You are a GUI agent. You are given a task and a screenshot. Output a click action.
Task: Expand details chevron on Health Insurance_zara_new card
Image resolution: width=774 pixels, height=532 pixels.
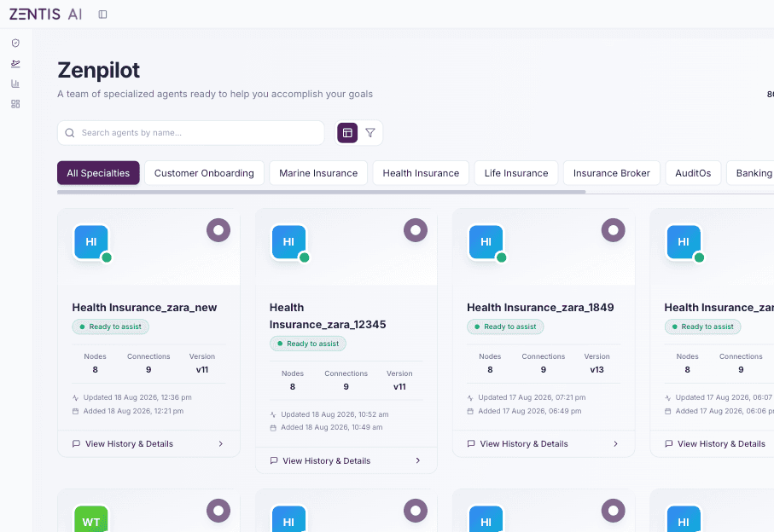pos(221,443)
